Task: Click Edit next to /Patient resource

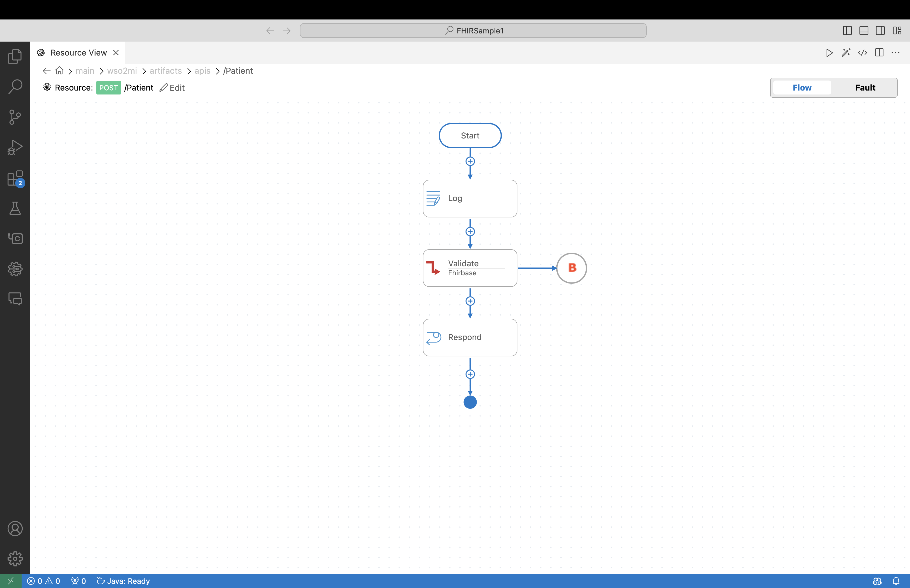Action: 172,88
